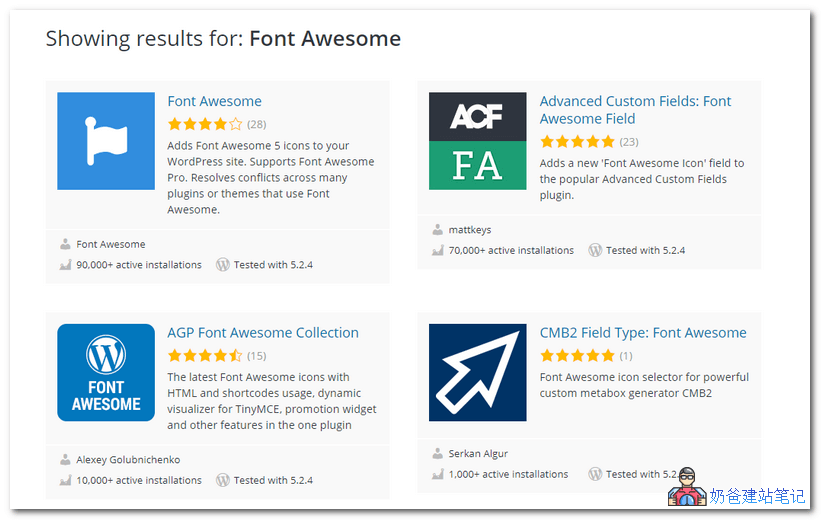Click the star rating with 23 reviews
821x520 pixels.
pos(578,141)
